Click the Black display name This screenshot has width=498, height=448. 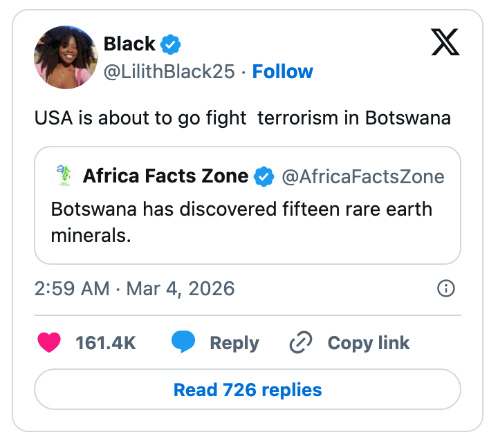tap(129, 44)
